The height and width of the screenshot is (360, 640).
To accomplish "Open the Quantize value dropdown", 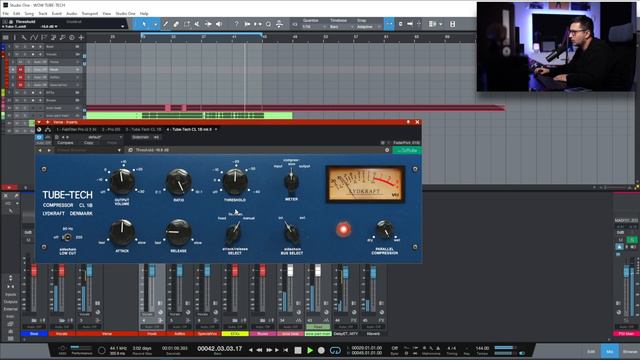I will click(x=313, y=27).
